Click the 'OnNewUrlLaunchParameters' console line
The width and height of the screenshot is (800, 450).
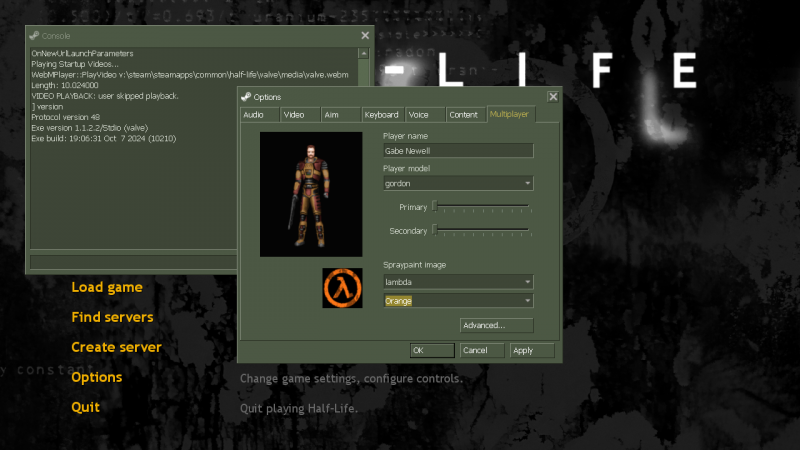pos(82,54)
